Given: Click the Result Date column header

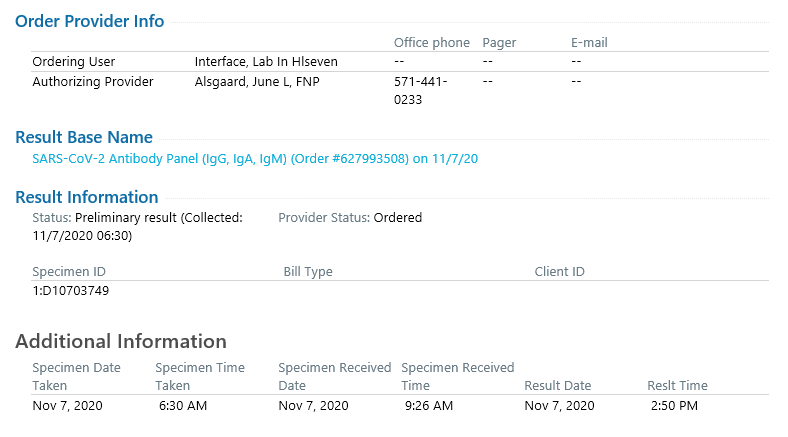Looking at the screenshot, I should click(x=557, y=385).
